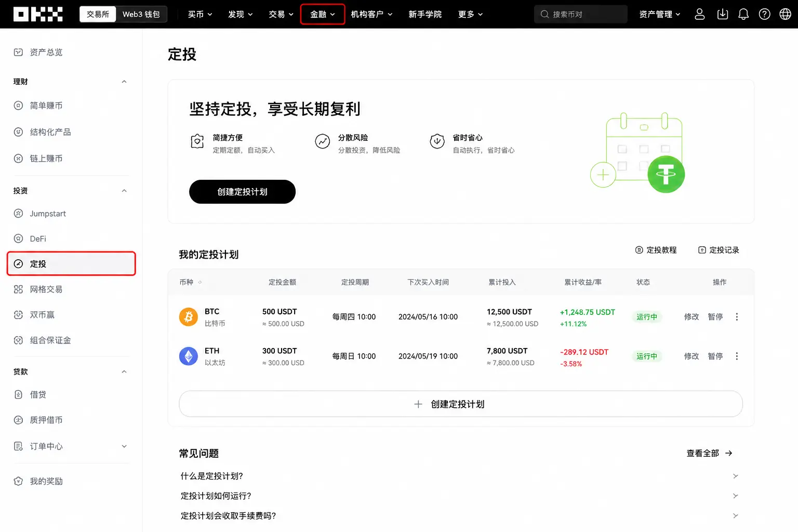
Task: Click the 资产总览 sidebar icon
Action: pyautogui.click(x=18, y=52)
